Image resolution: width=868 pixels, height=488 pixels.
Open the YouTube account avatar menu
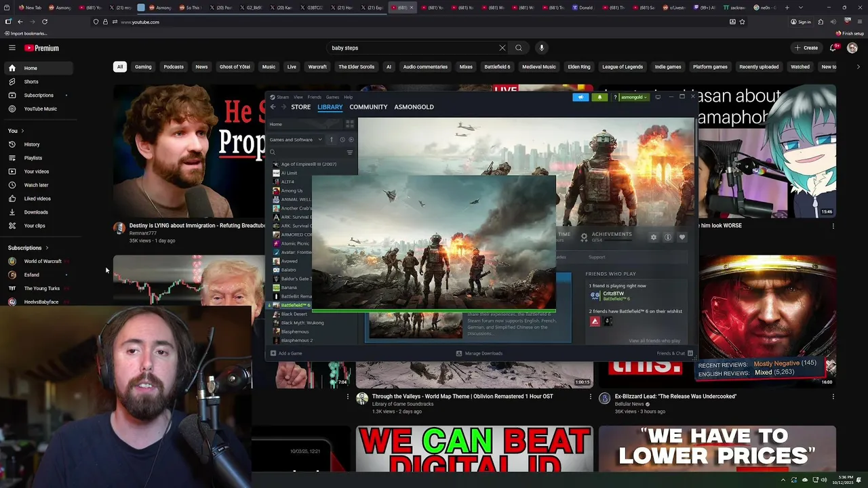tap(852, 48)
